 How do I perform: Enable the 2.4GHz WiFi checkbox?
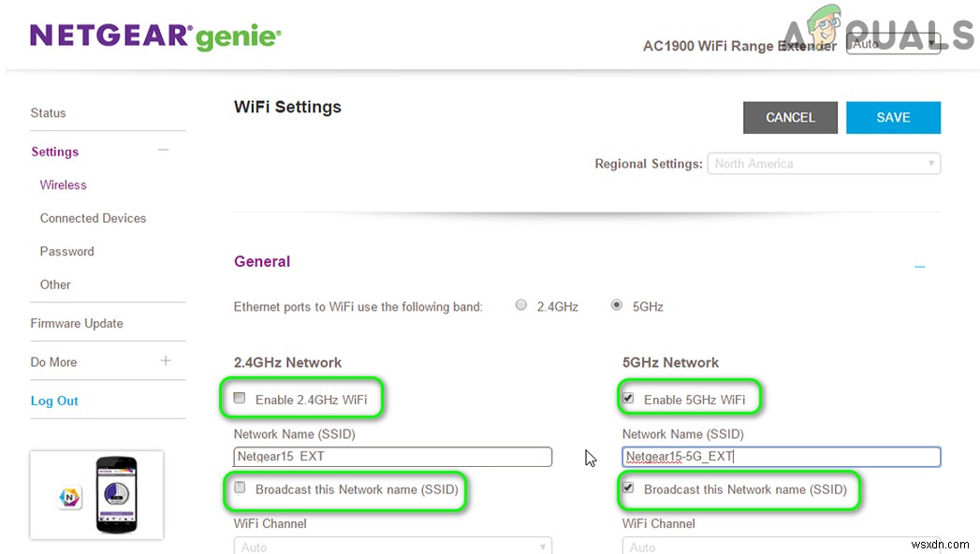click(x=240, y=397)
